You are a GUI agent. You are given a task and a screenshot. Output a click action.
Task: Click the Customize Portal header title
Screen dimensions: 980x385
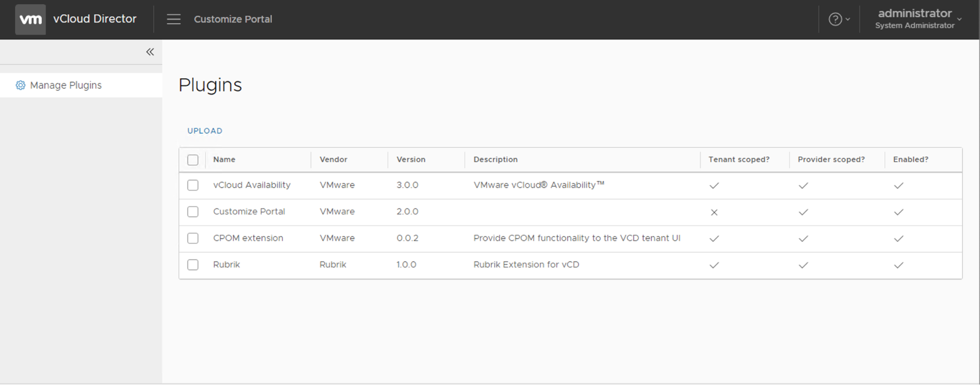pos(233,19)
